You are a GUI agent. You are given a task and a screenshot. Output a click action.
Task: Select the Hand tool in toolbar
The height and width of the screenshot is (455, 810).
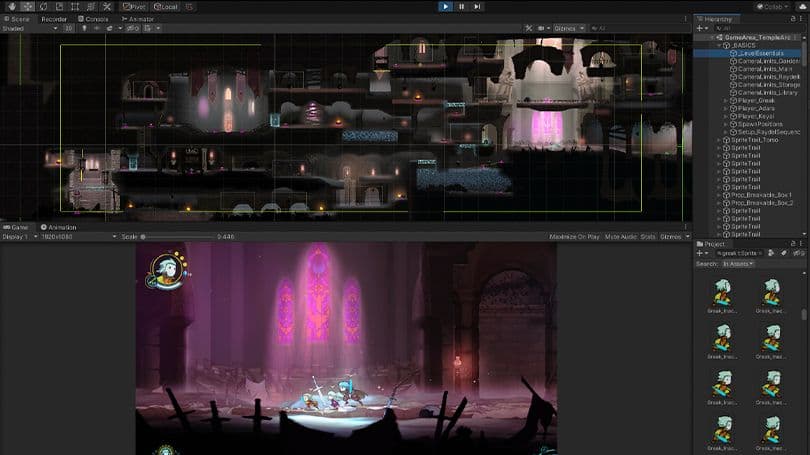point(9,6)
